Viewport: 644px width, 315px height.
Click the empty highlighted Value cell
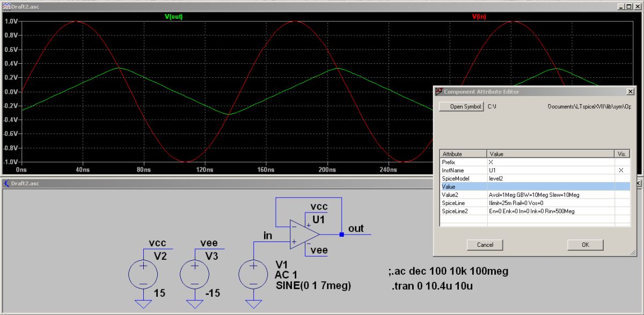(x=551, y=186)
